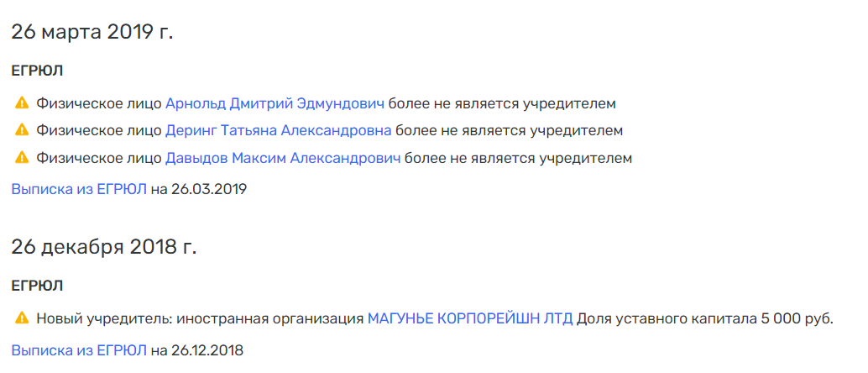Screen dimensions: 868x373
Task: Click 'Новый учредитель: иностранная организация' text
Action: tap(201, 319)
